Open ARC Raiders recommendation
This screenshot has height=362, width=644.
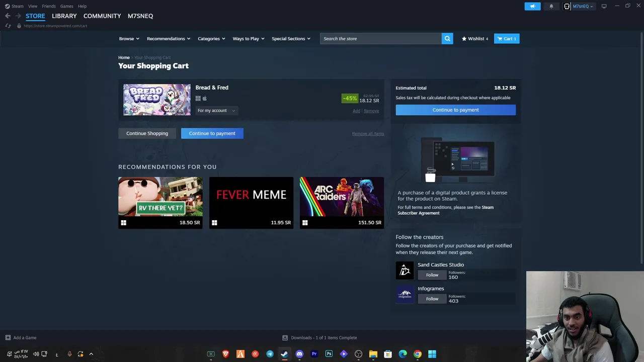(x=342, y=203)
